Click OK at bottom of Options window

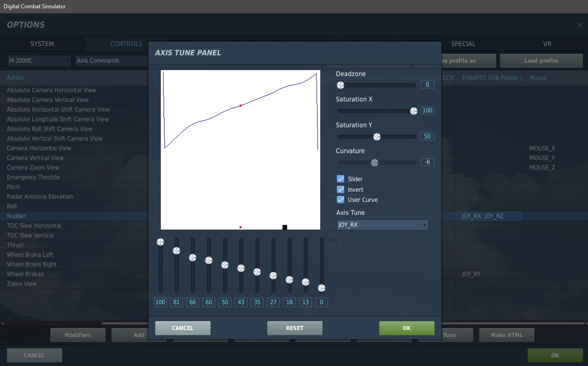click(x=555, y=355)
